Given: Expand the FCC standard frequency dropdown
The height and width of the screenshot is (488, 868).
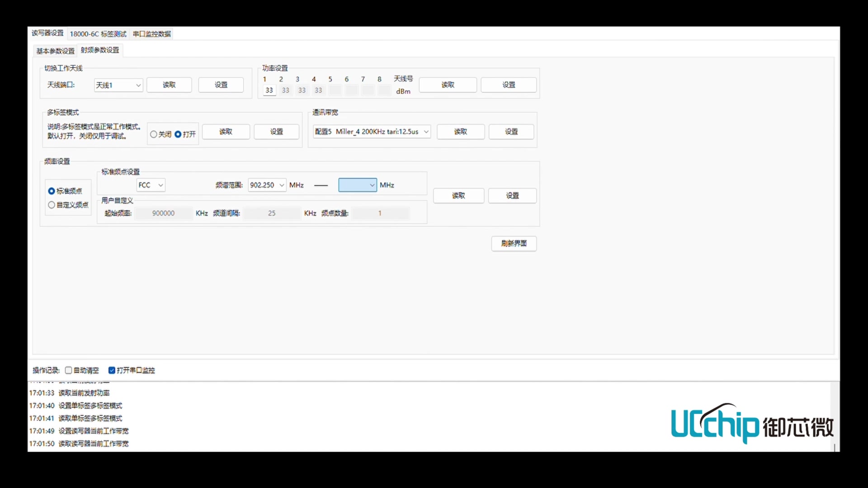Looking at the screenshot, I should (151, 185).
